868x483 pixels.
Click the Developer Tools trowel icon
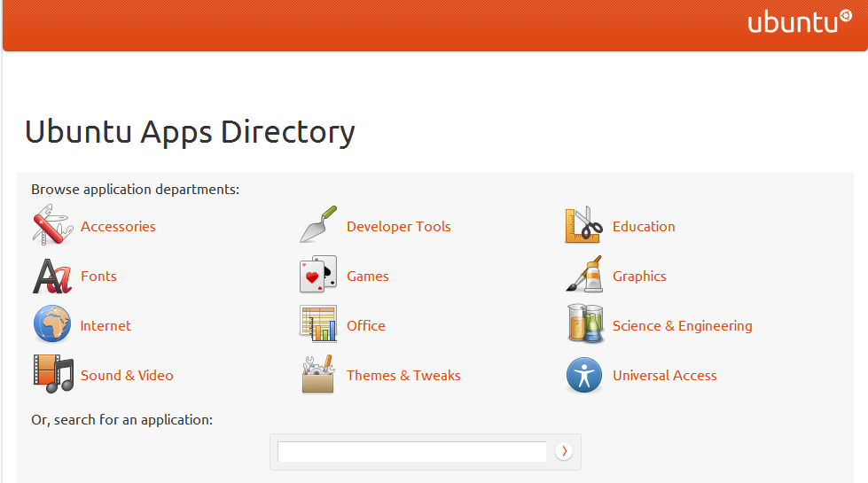coord(318,224)
